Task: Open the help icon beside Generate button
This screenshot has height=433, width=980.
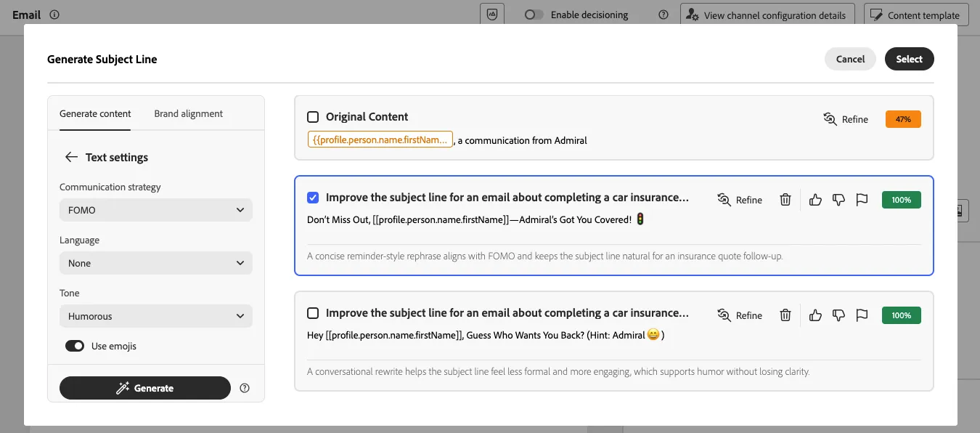Action: tap(245, 388)
